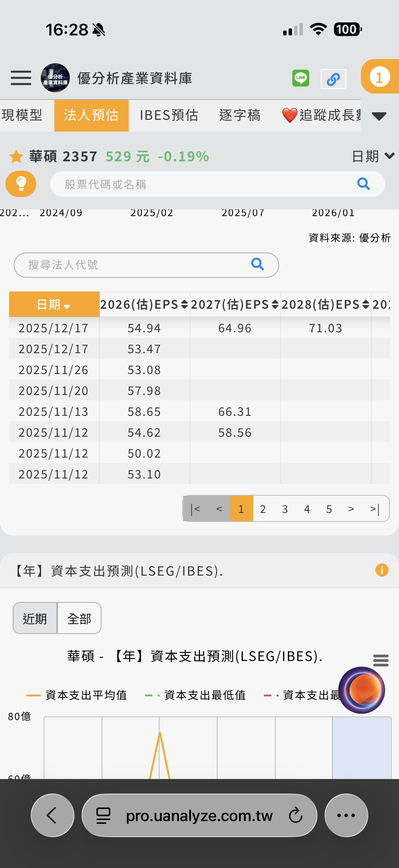Select 全部 chart range toggle
399x868 pixels.
tap(79, 618)
